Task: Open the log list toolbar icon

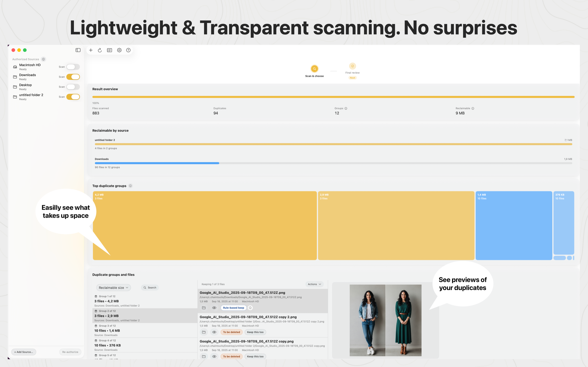Action: point(110,50)
